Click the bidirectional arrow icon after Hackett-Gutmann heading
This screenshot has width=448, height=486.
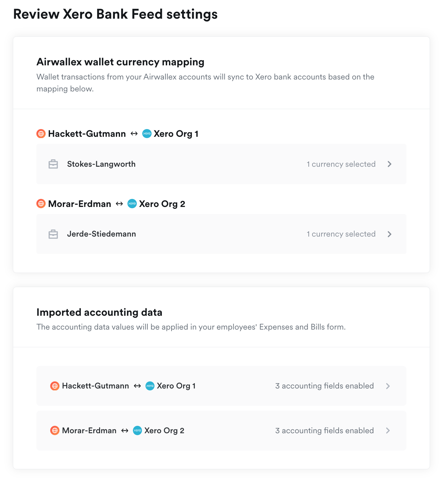(134, 134)
